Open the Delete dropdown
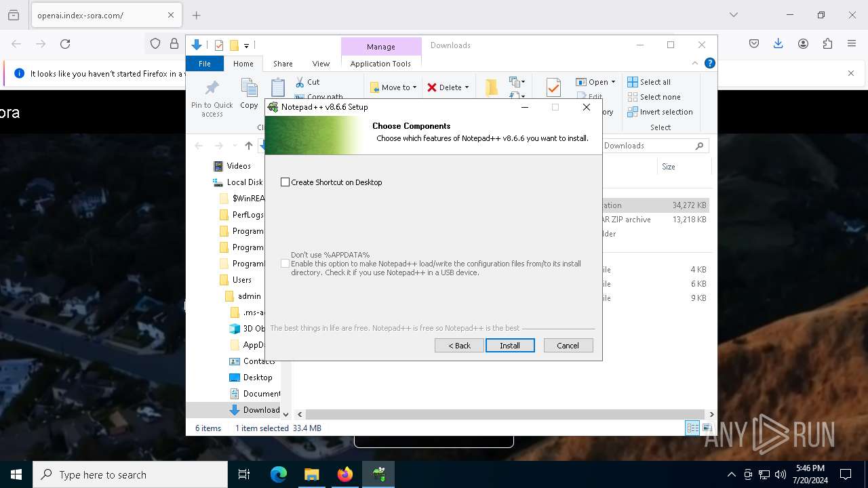This screenshot has height=488, width=868. pos(448,87)
